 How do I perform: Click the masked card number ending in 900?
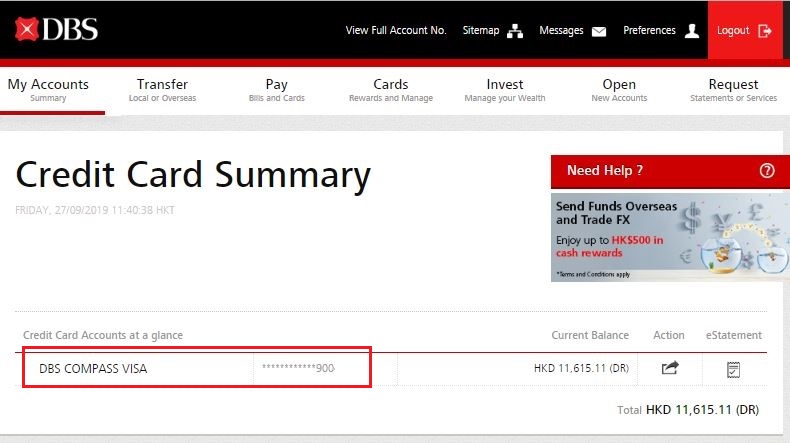[298, 369]
